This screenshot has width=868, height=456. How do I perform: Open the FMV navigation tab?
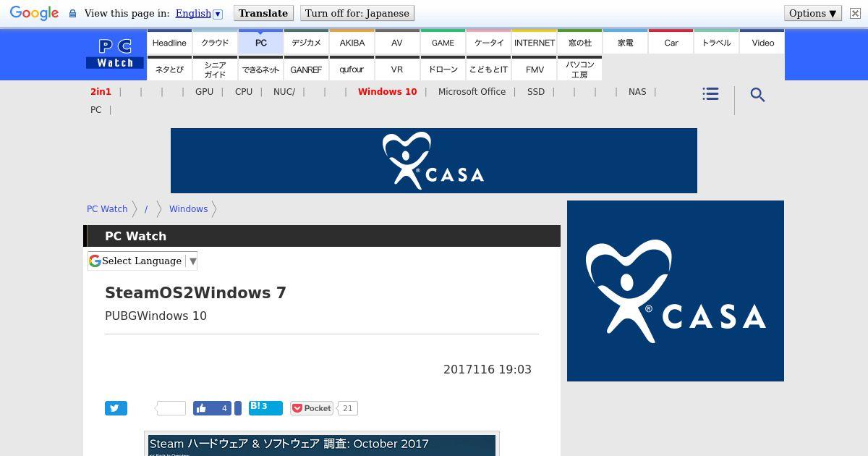[534, 69]
